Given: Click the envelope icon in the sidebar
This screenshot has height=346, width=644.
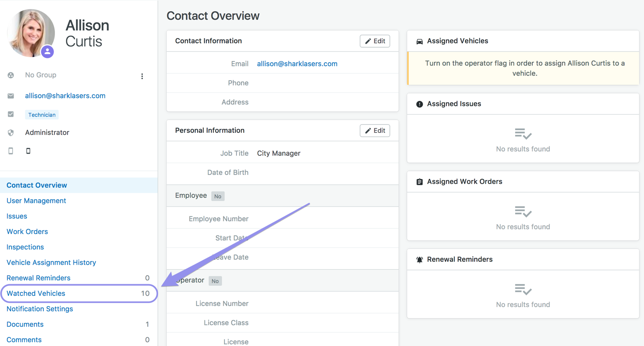Looking at the screenshot, I should (11, 96).
